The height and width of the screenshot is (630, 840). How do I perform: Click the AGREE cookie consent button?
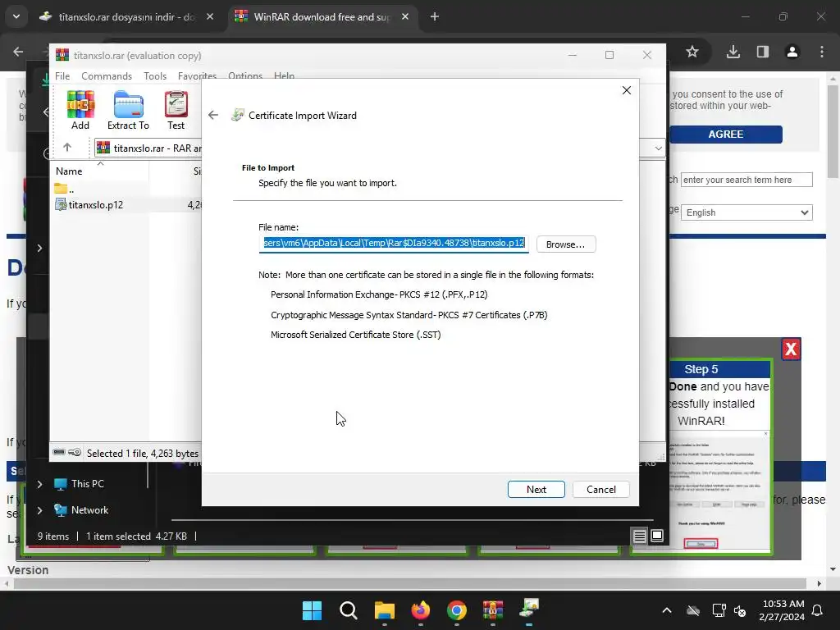[x=726, y=135]
